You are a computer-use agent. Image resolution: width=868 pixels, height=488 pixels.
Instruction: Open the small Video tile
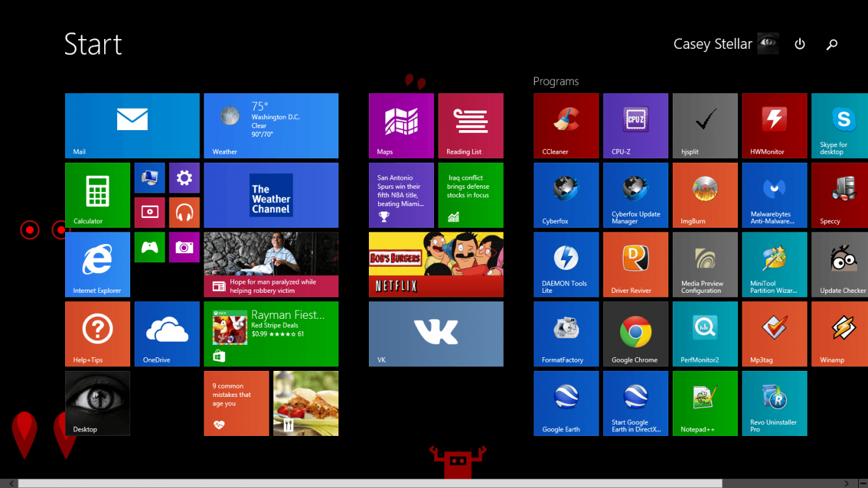coord(150,212)
